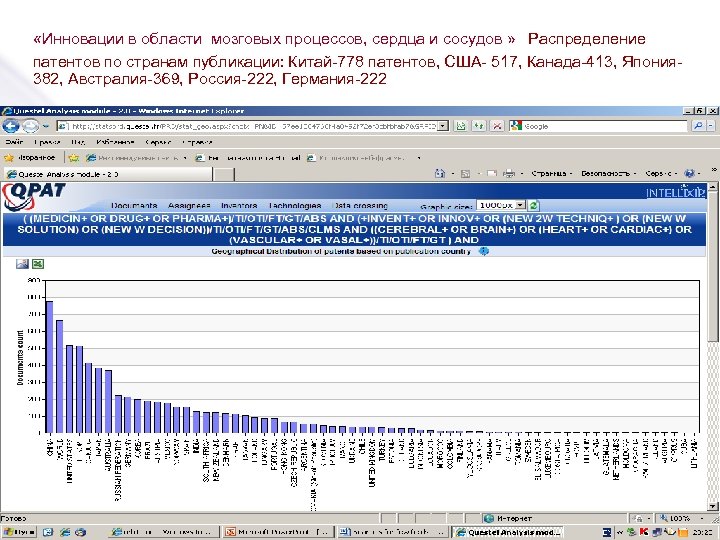Select the Questel Analysis module browser tab
This screenshot has height=540, width=720.
[108, 174]
